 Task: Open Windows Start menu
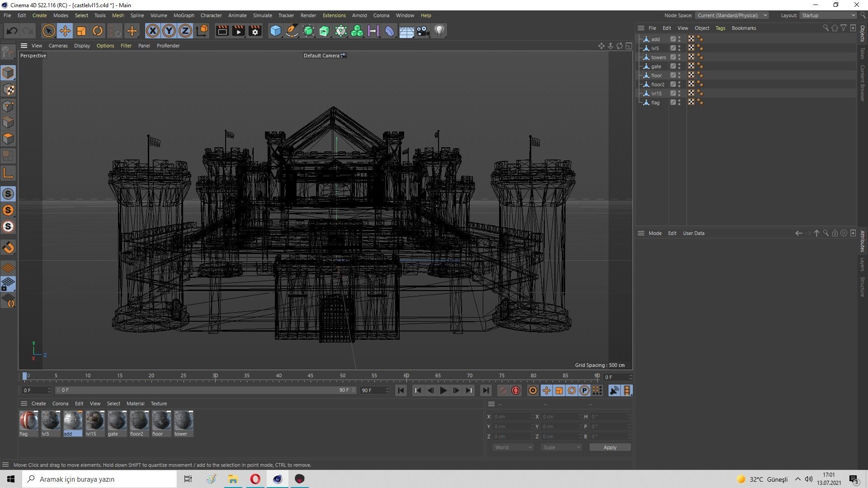click(x=11, y=479)
